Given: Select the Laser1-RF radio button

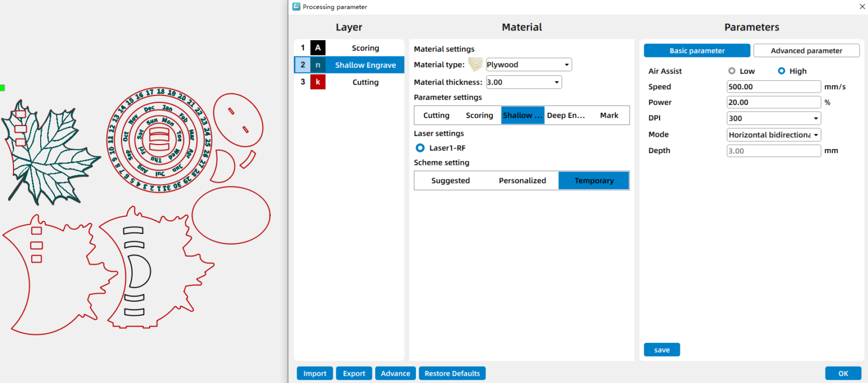Looking at the screenshot, I should (420, 148).
